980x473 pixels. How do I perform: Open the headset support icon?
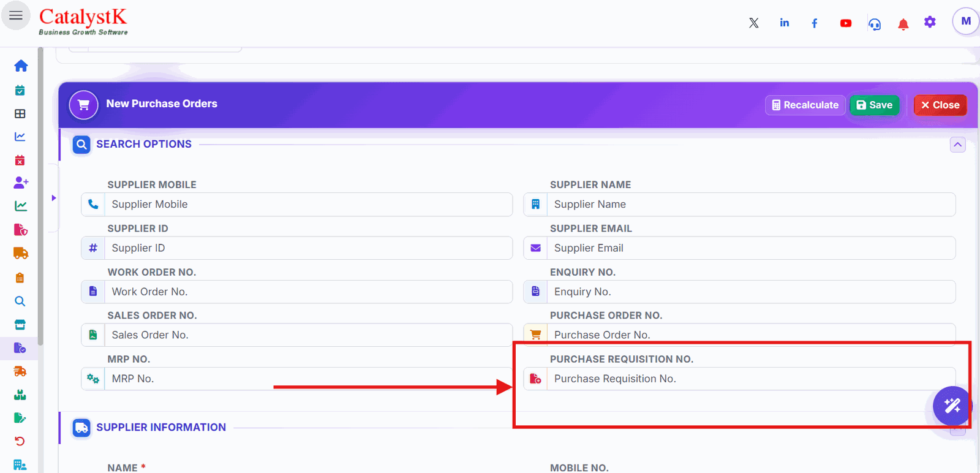(x=875, y=24)
